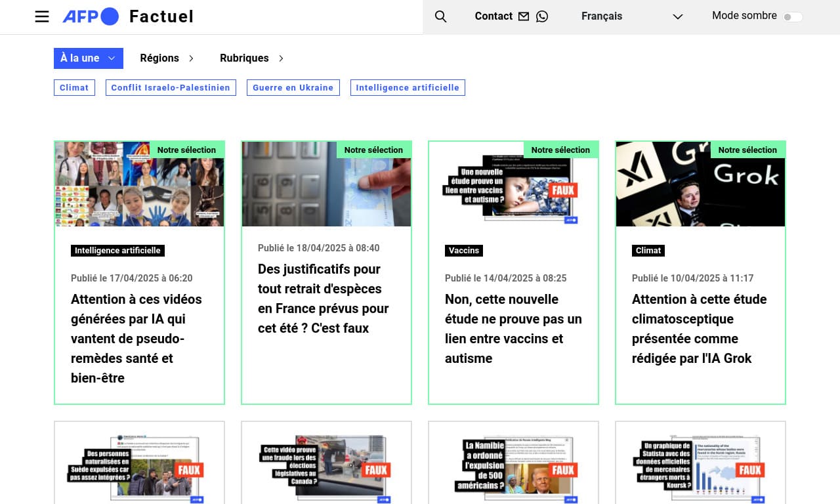This screenshot has width=840, height=504.
Task: Open the search magnifier icon
Action: (x=440, y=16)
